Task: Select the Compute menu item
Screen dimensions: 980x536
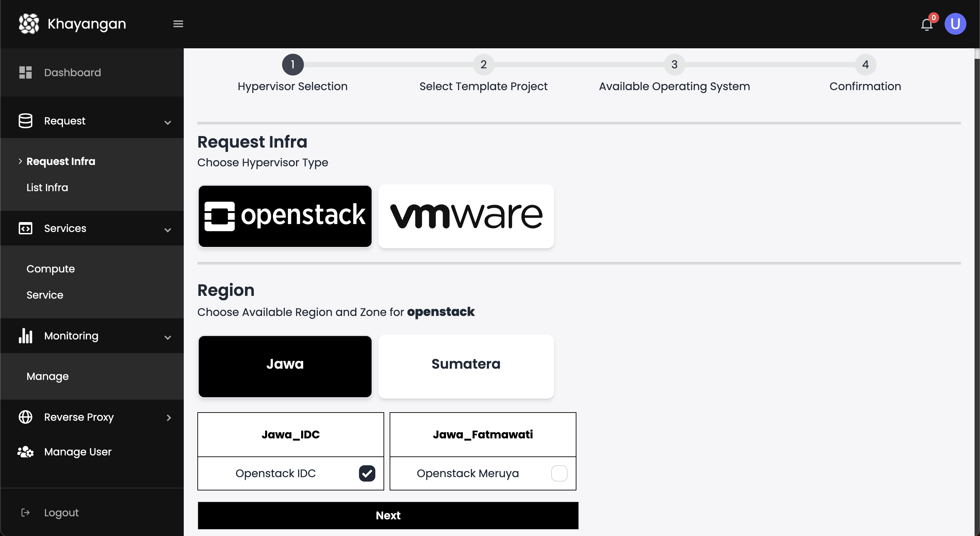Action: click(x=51, y=269)
